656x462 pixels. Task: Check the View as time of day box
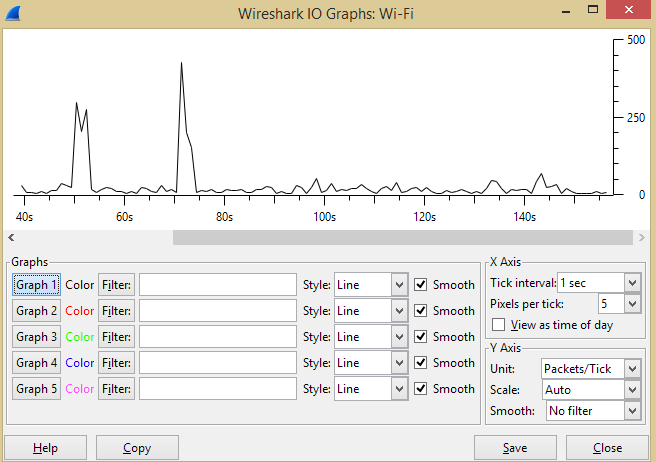[499, 325]
